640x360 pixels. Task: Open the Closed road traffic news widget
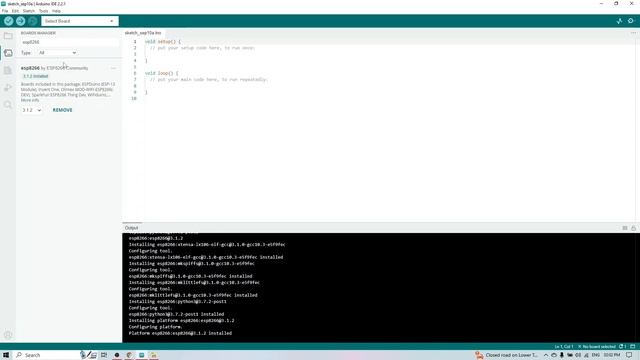click(x=507, y=355)
